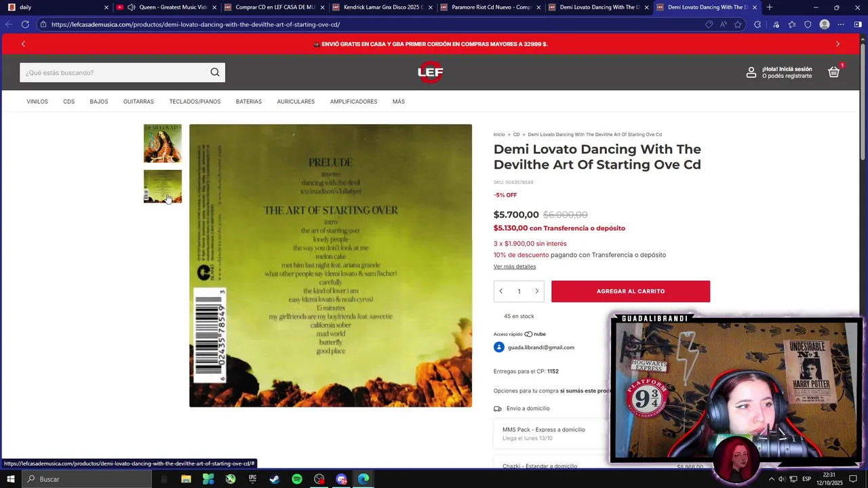Click the volume speaker tray icon
This screenshot has height=488, width=868.
coord(782,479)
